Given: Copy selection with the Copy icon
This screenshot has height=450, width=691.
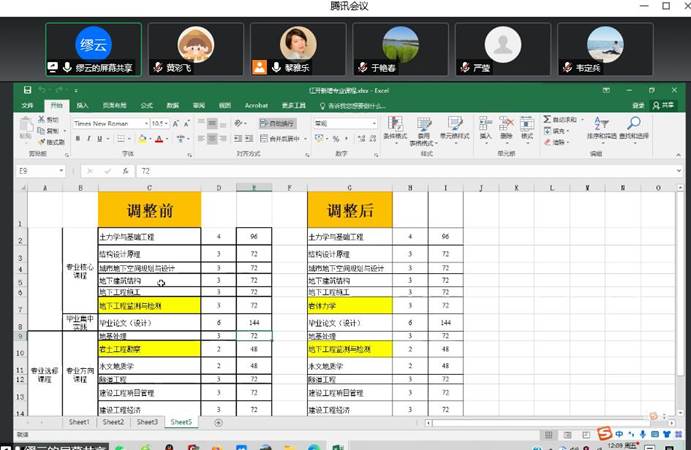Looking at the screenshot, I should (41, 130).
